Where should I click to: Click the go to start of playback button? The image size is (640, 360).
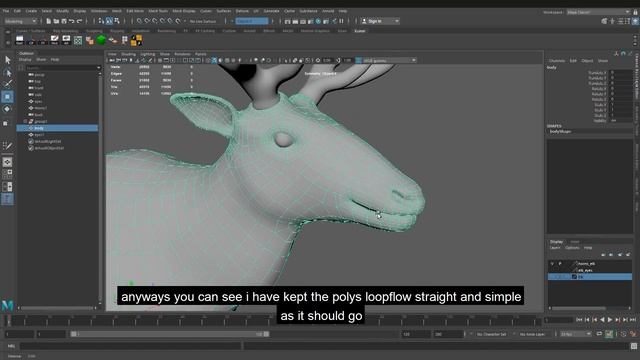pyautogui.click(x=579, y=320)
